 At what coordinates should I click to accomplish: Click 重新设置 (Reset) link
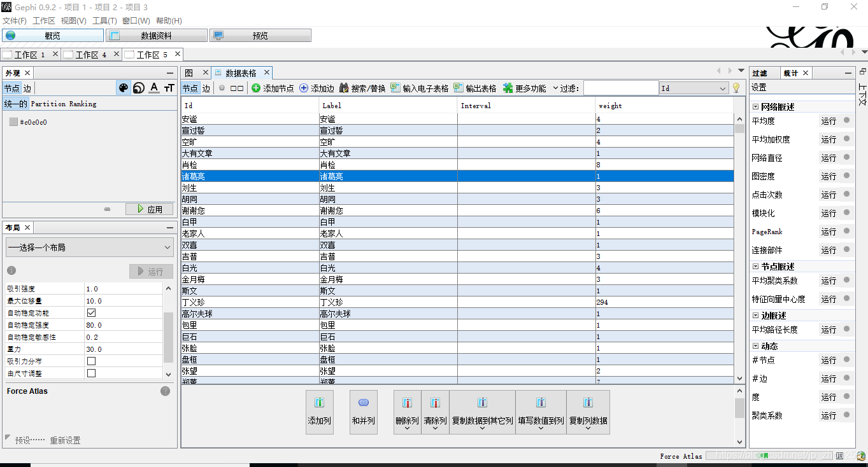point(66,440)
